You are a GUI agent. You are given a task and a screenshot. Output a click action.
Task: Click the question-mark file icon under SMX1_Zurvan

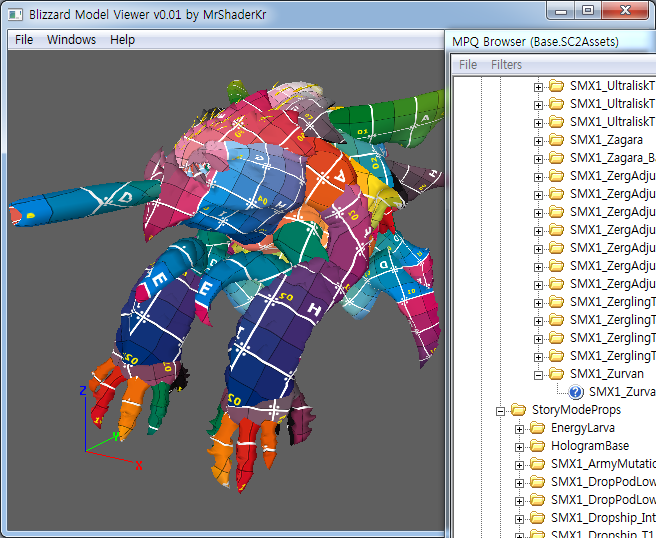576,392
